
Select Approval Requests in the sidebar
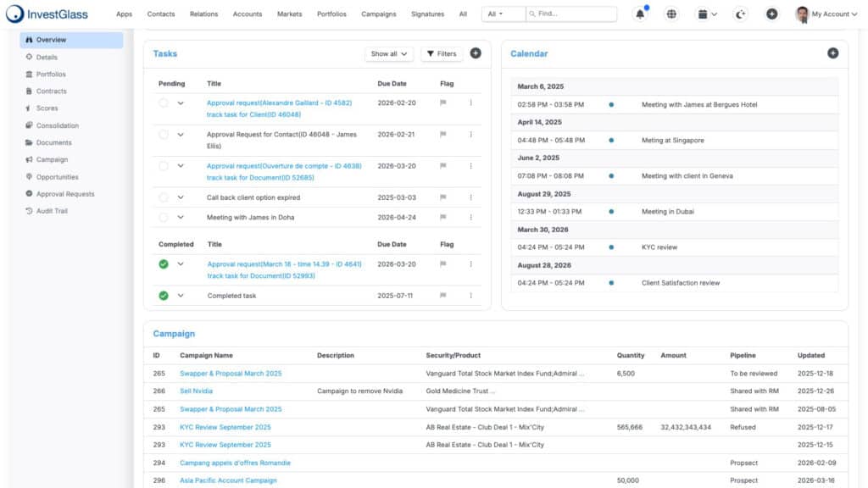[64, 194]
